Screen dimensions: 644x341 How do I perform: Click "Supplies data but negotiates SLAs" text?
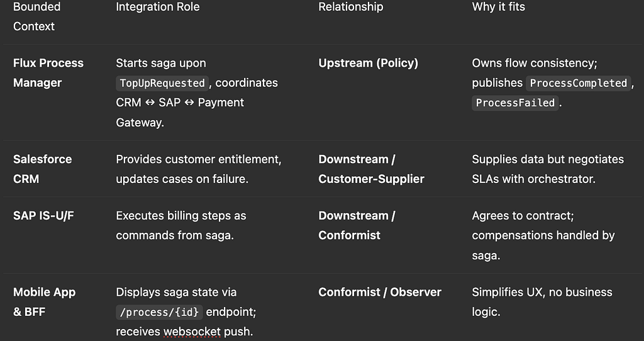(x=547, y=159)
